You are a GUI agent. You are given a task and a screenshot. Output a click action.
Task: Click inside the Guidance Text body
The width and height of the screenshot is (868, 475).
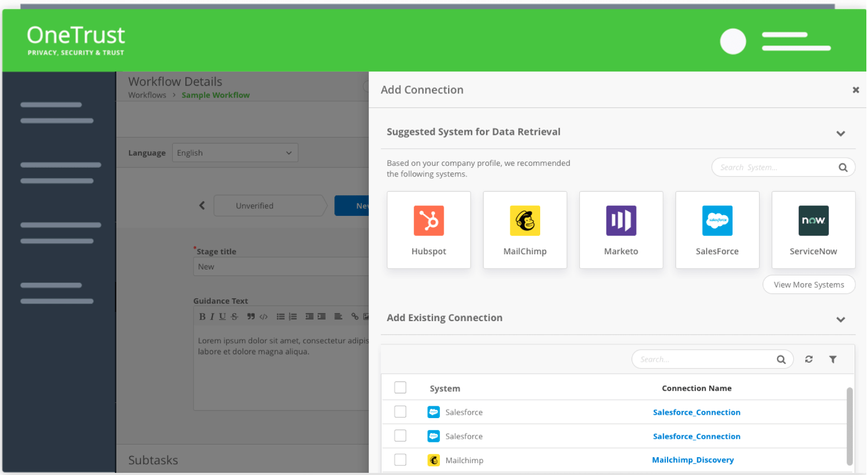click(281, 369)
